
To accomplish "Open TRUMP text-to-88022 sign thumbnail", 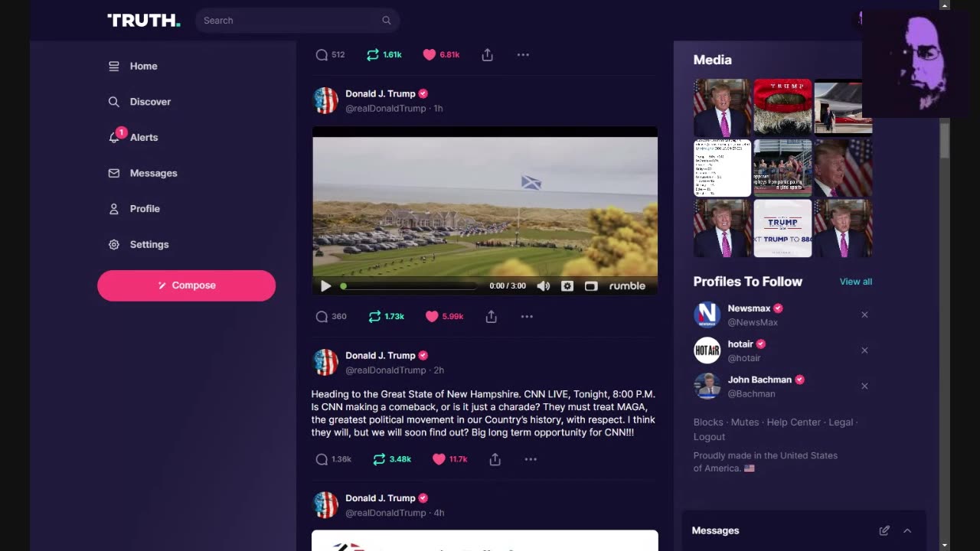I will tap(782, 228).
